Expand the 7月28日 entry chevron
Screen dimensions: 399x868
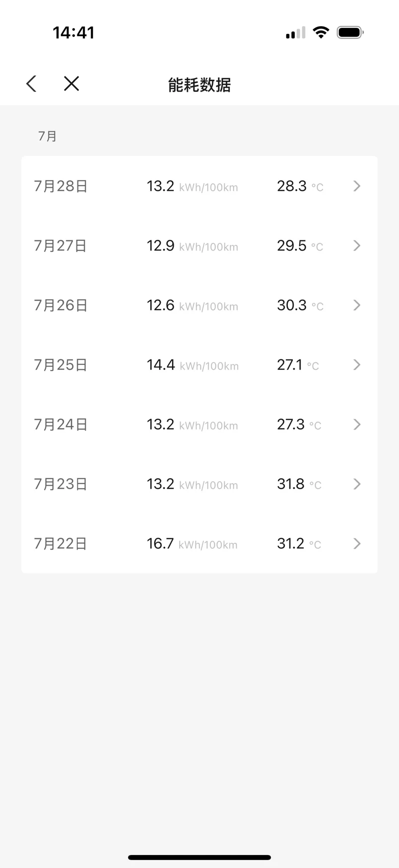point(357,186)
